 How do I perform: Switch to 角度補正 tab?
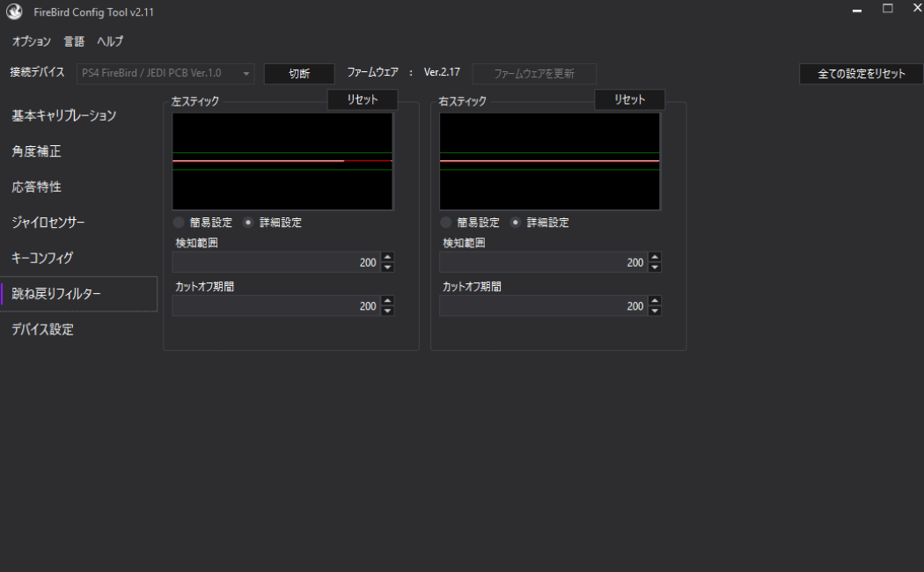coord(78,151)
